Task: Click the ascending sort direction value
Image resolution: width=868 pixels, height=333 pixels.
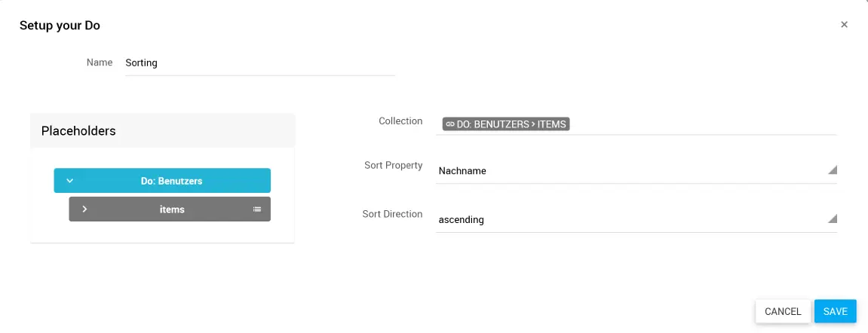Action: (461, 220)
